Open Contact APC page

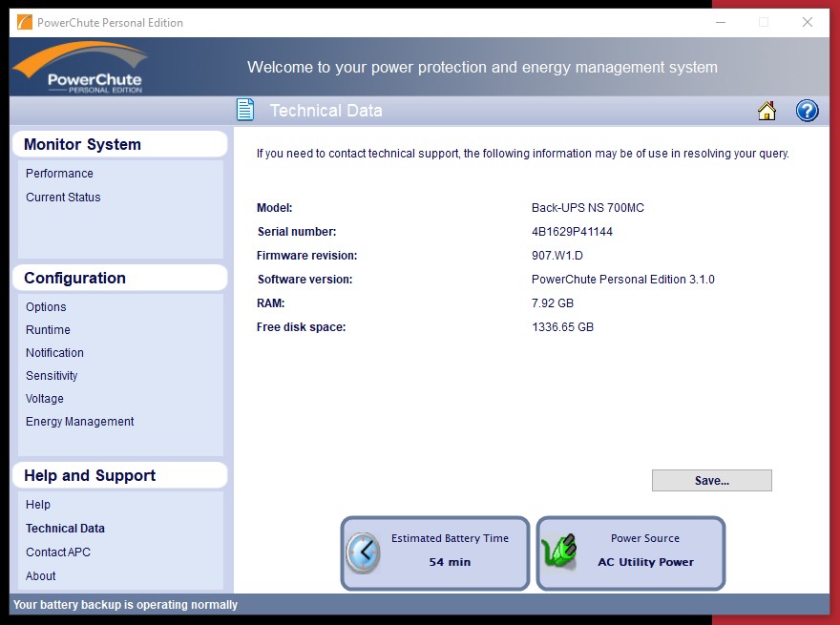click(x=58, y=552)
